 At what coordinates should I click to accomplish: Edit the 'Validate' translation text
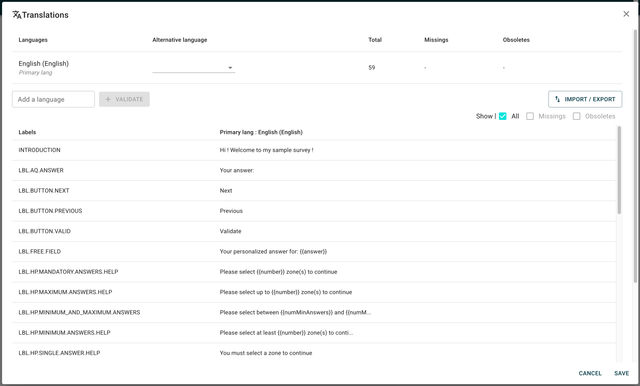(231, 231)
